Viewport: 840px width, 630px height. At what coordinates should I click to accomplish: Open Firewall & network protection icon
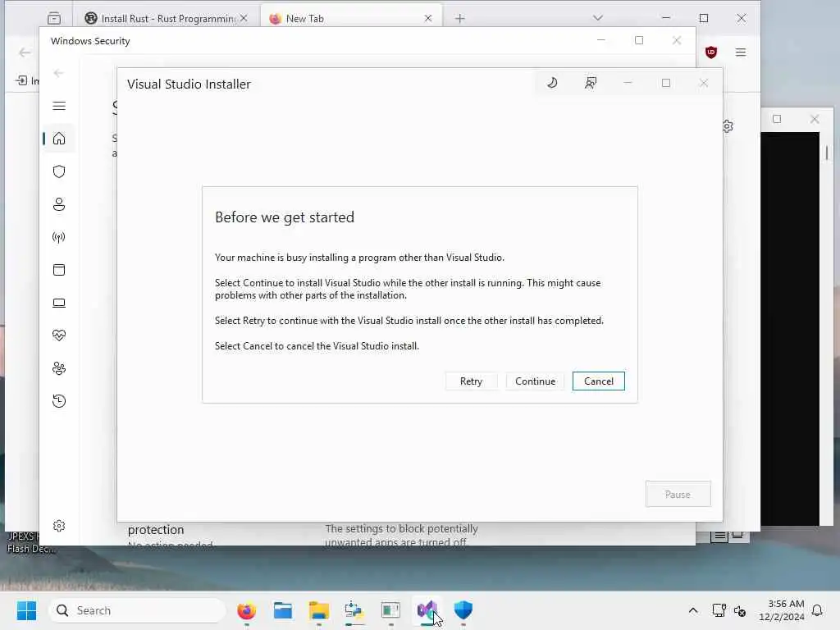[x=59, y=237]
